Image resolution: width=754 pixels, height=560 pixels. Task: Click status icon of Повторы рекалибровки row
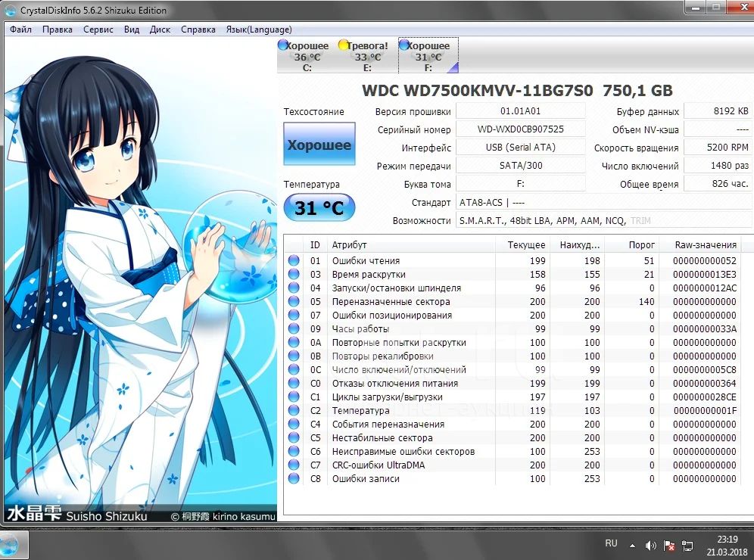[294, 356]
